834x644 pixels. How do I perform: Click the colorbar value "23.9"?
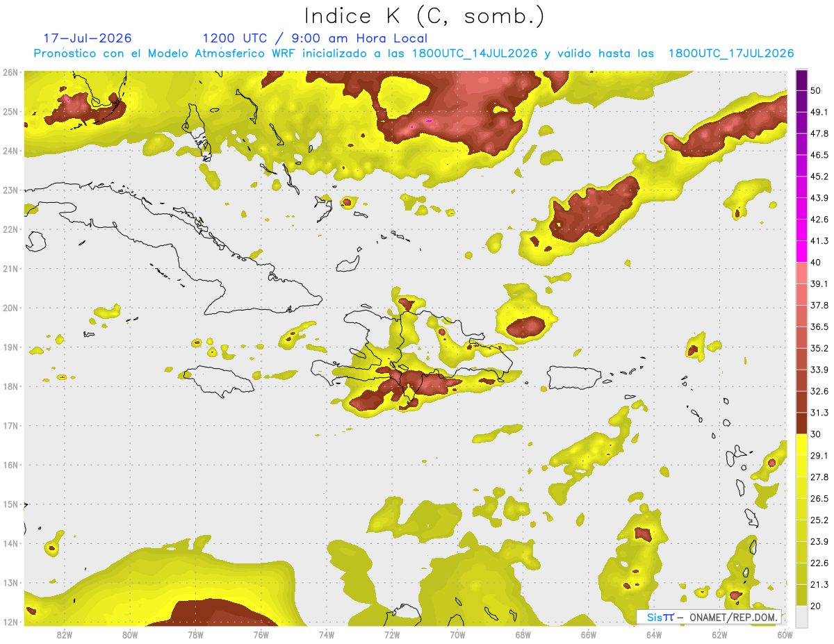tap(819, 542)
